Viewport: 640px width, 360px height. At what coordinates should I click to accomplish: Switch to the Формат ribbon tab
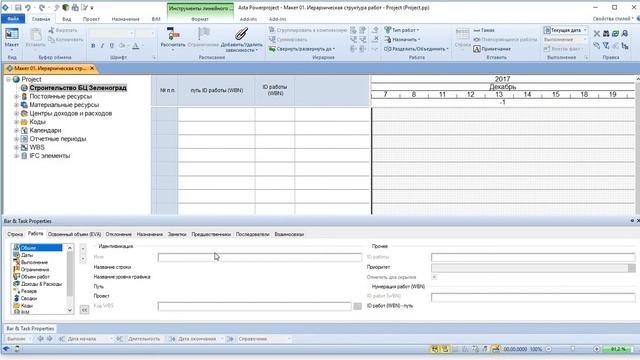[200, 19]
